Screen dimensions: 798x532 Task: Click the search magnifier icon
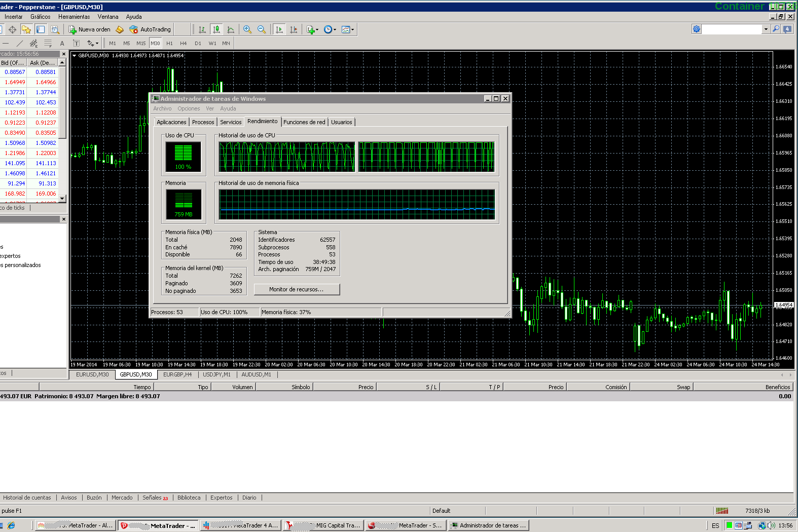(776, 29)
